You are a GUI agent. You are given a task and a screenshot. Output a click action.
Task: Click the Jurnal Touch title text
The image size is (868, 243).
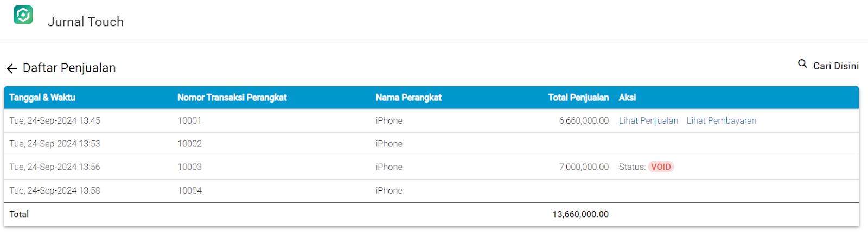point(86,22)
